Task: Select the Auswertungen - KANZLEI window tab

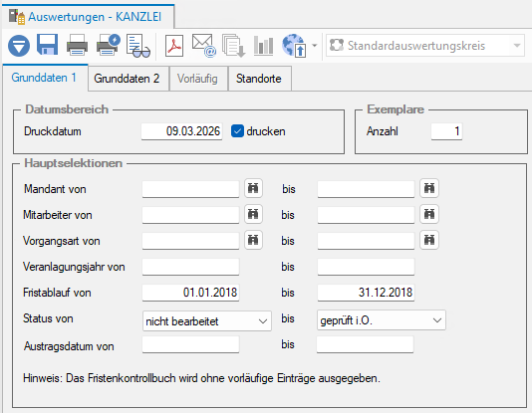Action: (88, 17)
